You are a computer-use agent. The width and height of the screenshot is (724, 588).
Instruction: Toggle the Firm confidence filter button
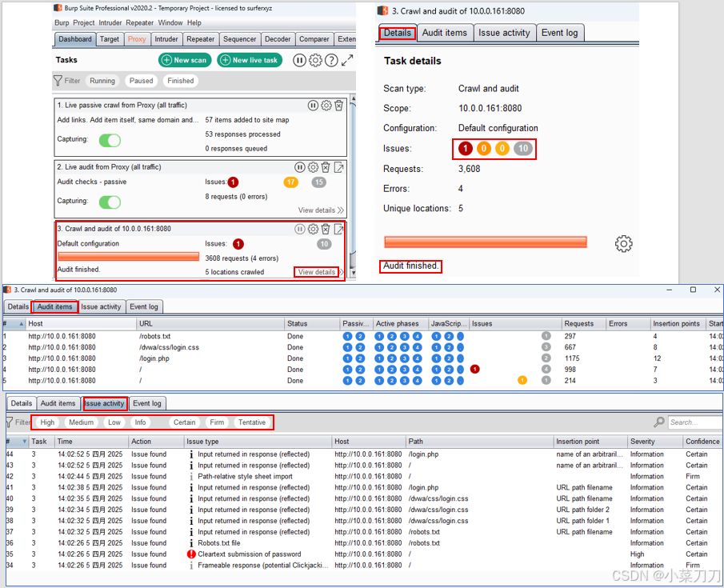click(217, 422)
